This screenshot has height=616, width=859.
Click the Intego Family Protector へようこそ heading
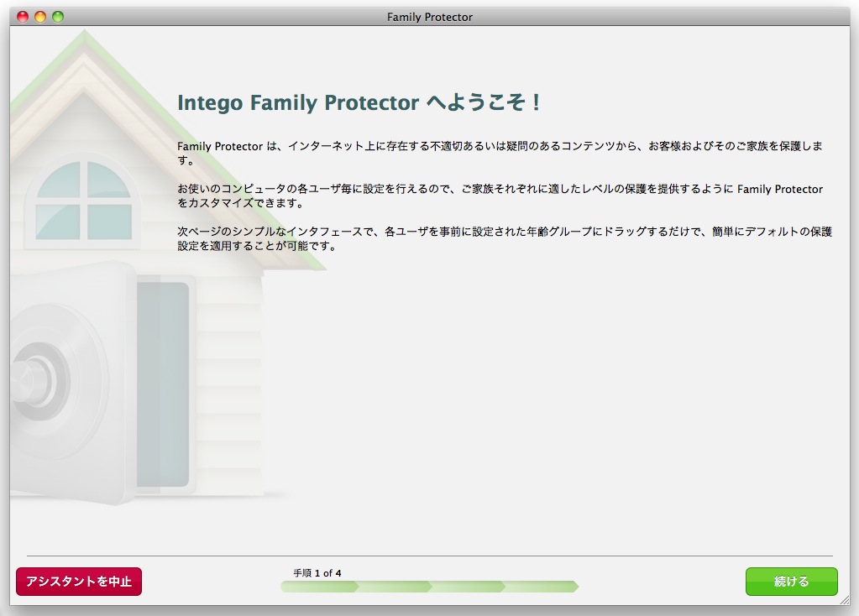coord(359,102)
